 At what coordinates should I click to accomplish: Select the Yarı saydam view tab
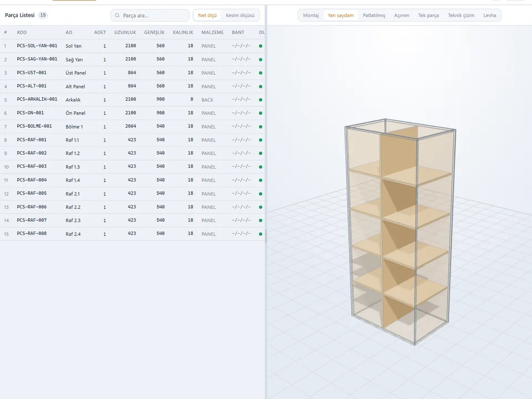(x=341, y=16)
